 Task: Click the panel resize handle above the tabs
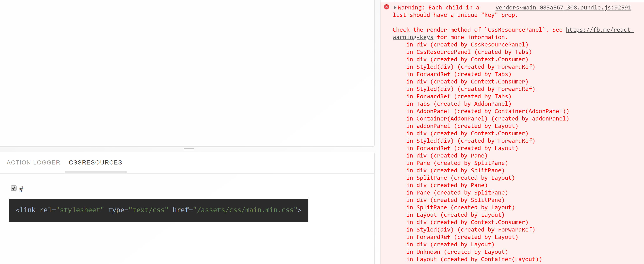pos(189,149)
